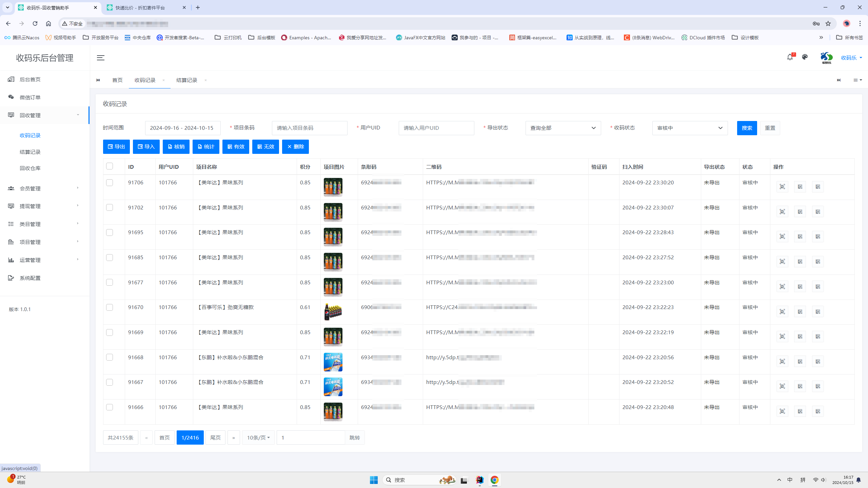
Task: Click last action icon for record 91670
Action: point(818,311)
